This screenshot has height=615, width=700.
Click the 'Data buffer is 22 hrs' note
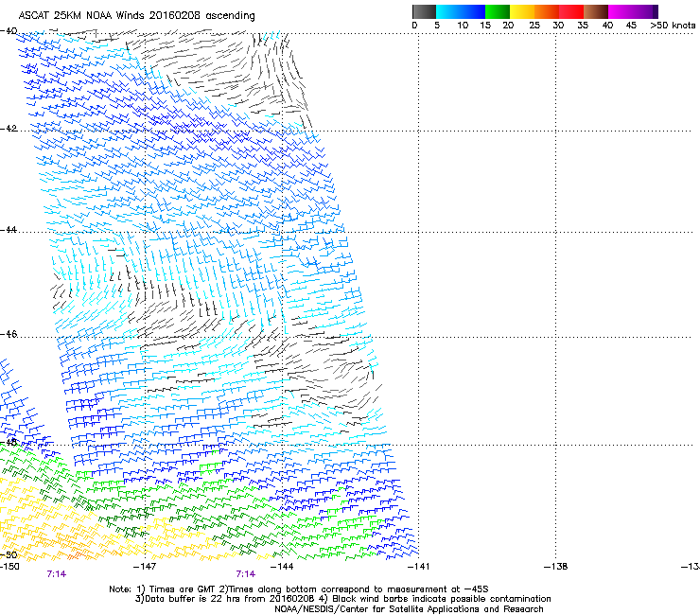click(x=342, y=599)
